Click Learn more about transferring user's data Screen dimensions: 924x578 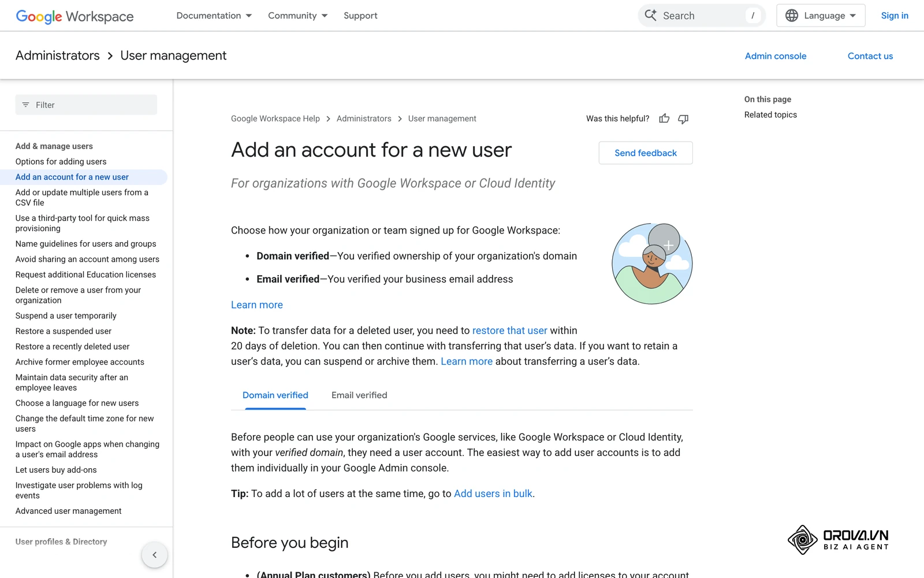click(x=467, y=361)
